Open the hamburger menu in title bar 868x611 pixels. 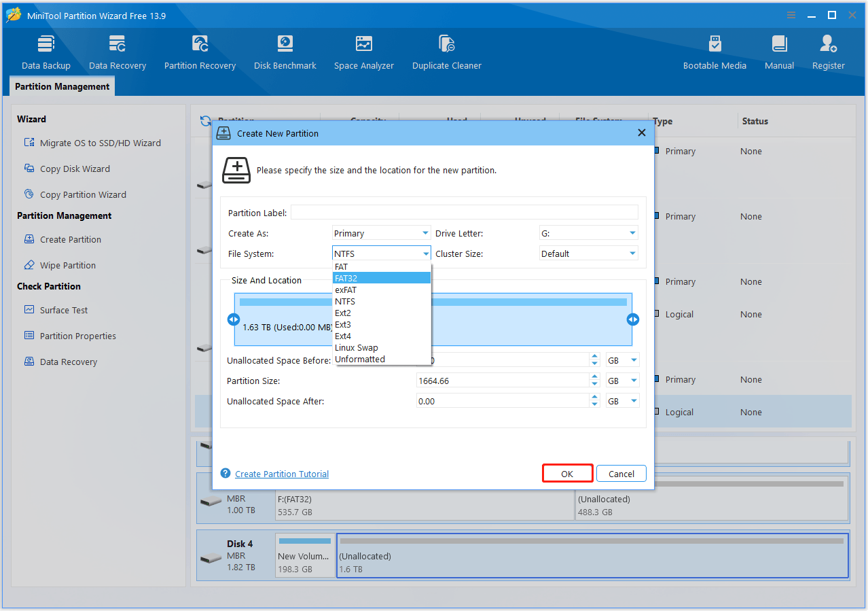[x=791, y=15]
